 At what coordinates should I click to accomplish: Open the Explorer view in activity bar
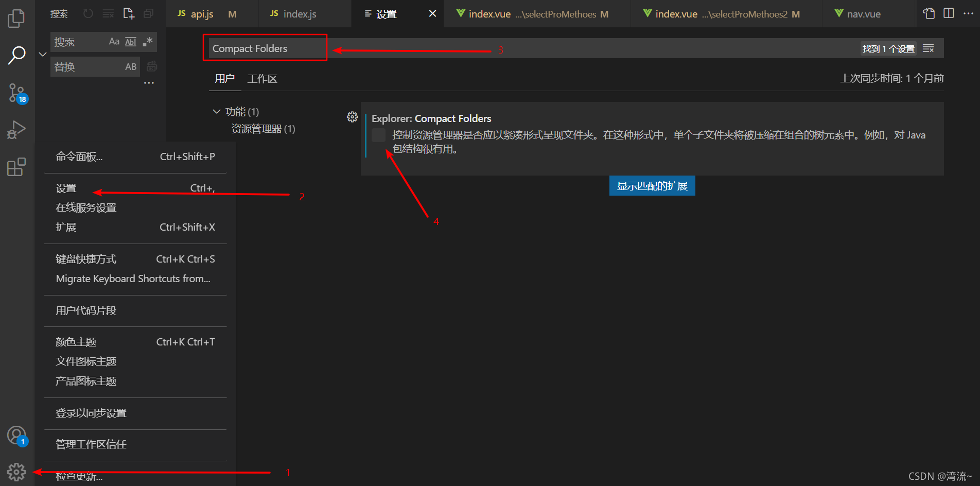click(16, 18)
